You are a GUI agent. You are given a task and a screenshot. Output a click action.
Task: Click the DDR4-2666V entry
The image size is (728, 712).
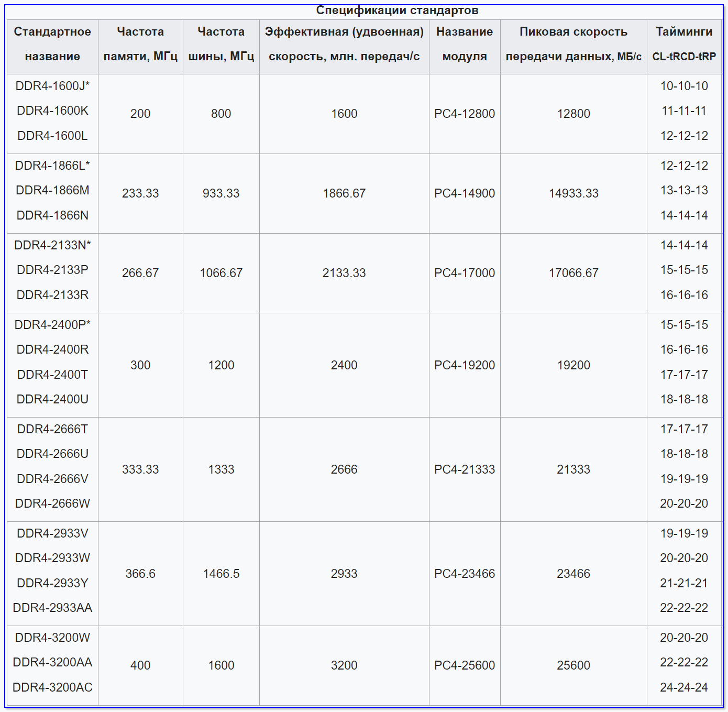pos(52,479)
